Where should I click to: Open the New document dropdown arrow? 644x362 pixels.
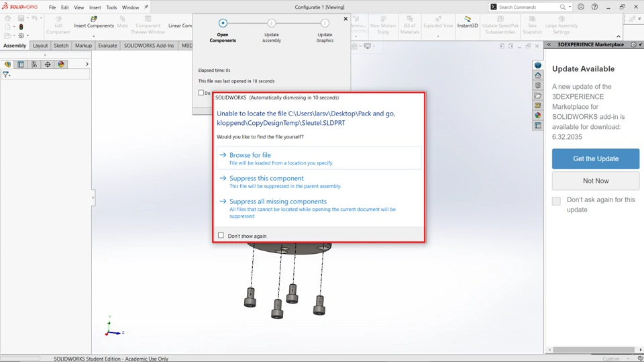click(14, 27)
